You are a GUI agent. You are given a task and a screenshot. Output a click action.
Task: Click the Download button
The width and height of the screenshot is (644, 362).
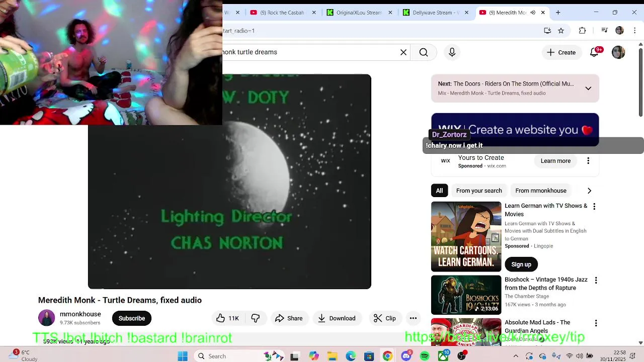[337, 318]
